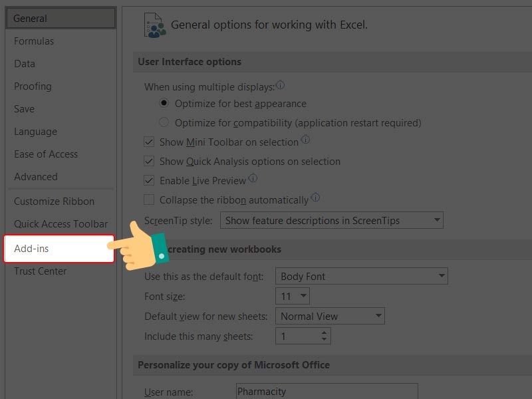
Task: Select Add-ins in the sidebar
Action: click(59, 249)
